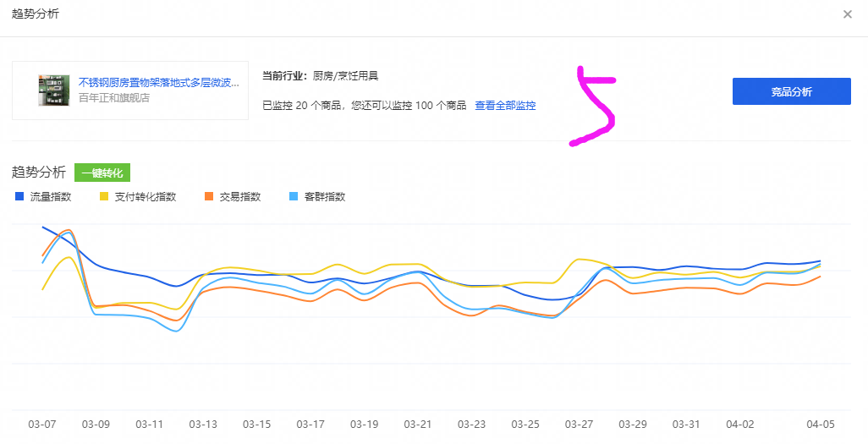Click the 客群指数 legend label

click(325, 196)
